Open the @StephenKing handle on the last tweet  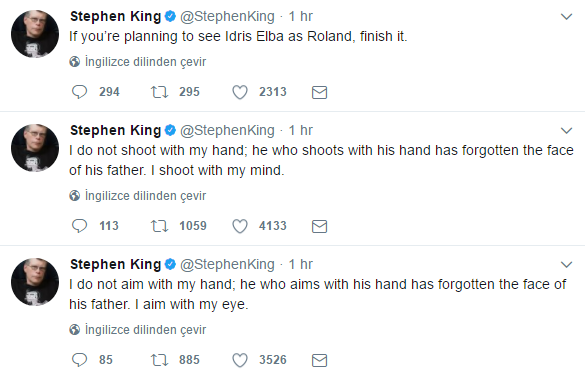227,264
